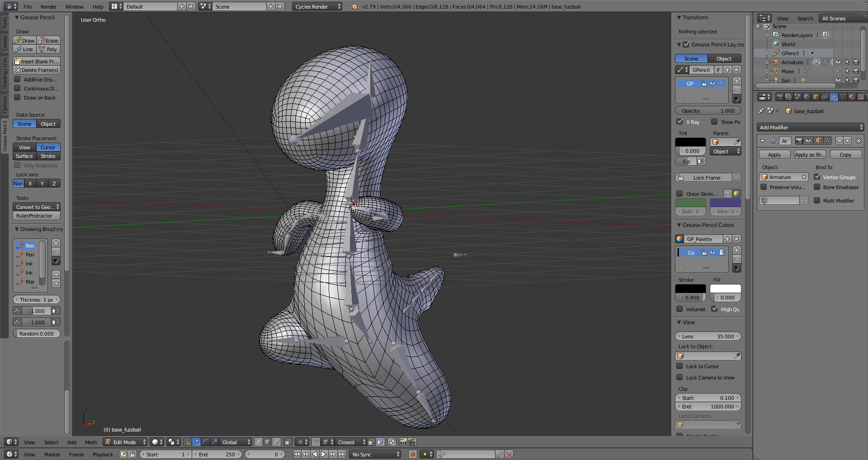Open the No Sync playback dropdown
Viewport: 868px width, 460px height.
click(x=375, y=454)
